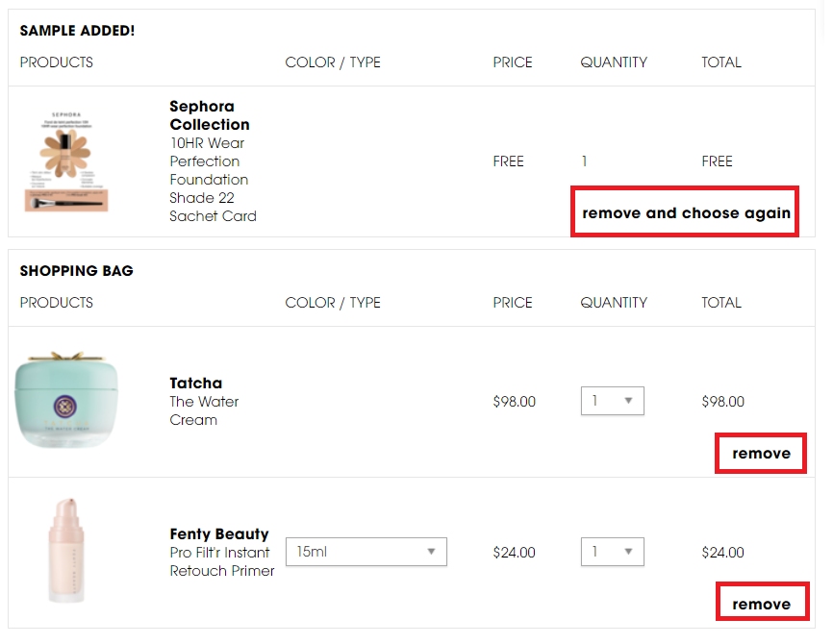This screenshot has width=833, height=644.
Task: Click the 10HR Wear Perfection Foundation description
Action: [213, 180]
